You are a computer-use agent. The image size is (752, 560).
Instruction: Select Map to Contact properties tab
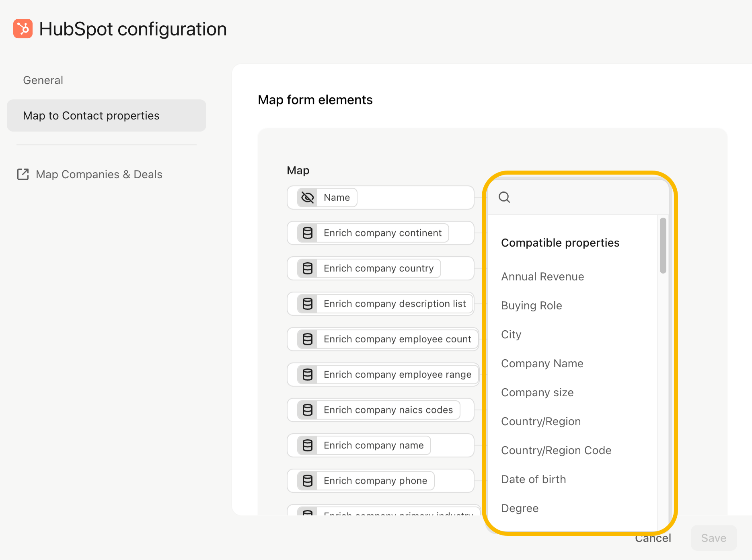(x=107, y=115)
